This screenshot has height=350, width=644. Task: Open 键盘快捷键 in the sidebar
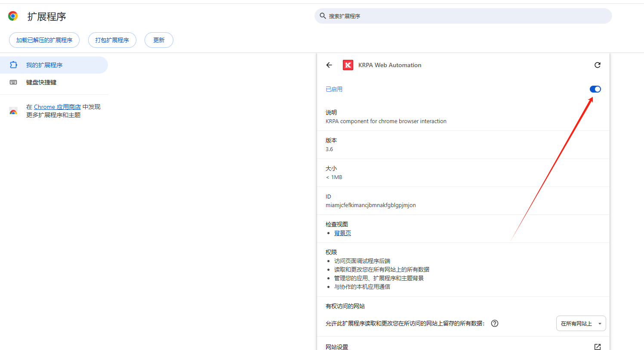coord(54,82)
